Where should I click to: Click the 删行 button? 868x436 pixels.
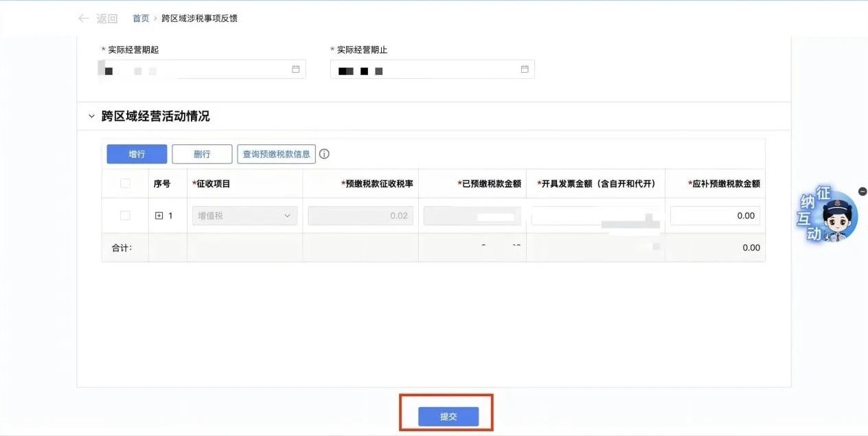(x=202, y=154)
